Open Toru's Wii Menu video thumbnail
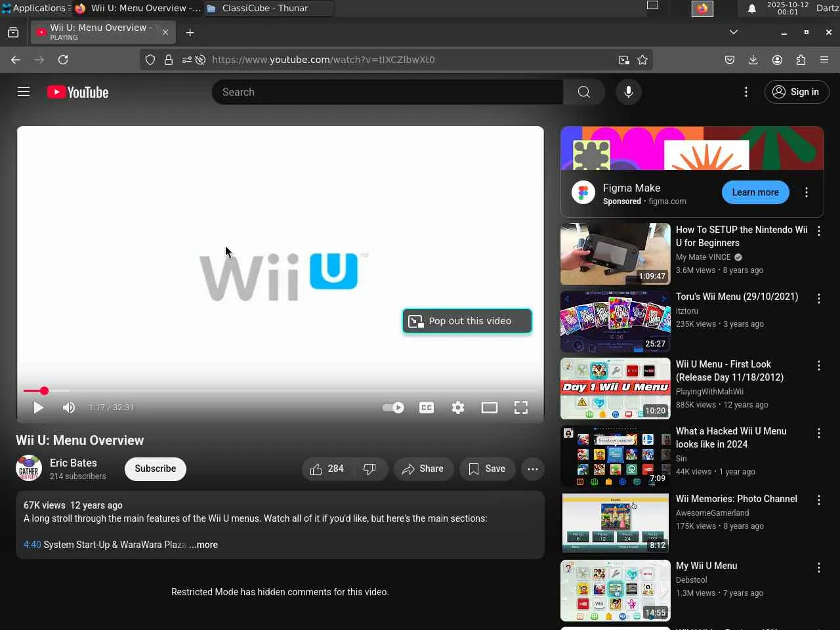The height and width of the screenshot is (630, 840). [x=616, y=322]
